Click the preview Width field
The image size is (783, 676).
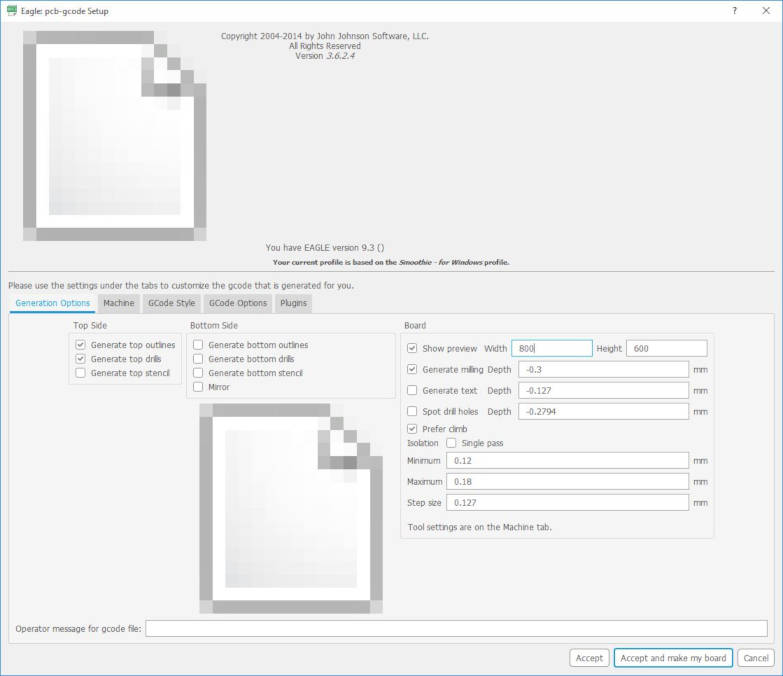tap(552, 348)
